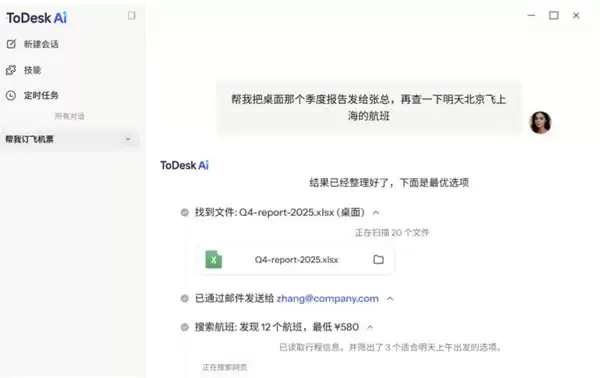Open 技能 menu item
This screenshot has width=600, height=378.
coord(33,70)
